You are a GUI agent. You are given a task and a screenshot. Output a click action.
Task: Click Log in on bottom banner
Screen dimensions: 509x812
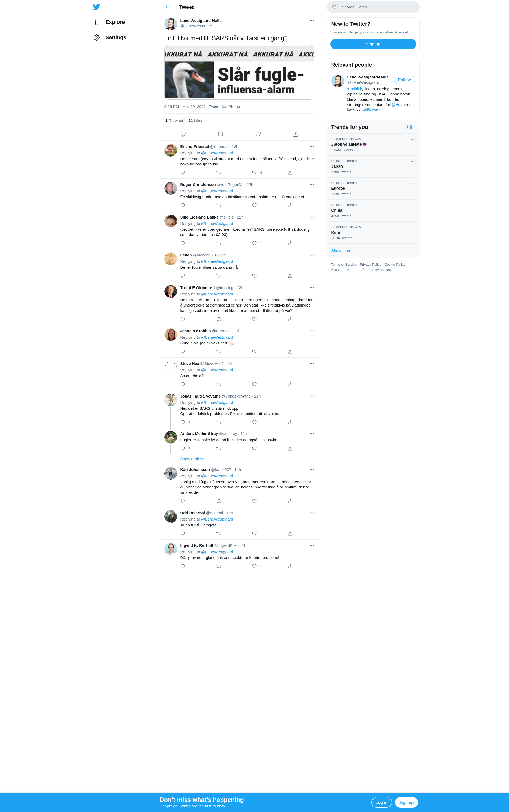tap(381, 802)
